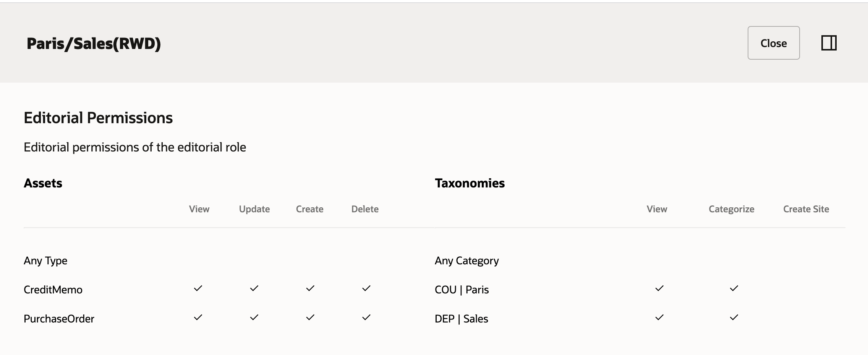
Task: Select the Any Category taxonomy row
Action: coord(466,261)
